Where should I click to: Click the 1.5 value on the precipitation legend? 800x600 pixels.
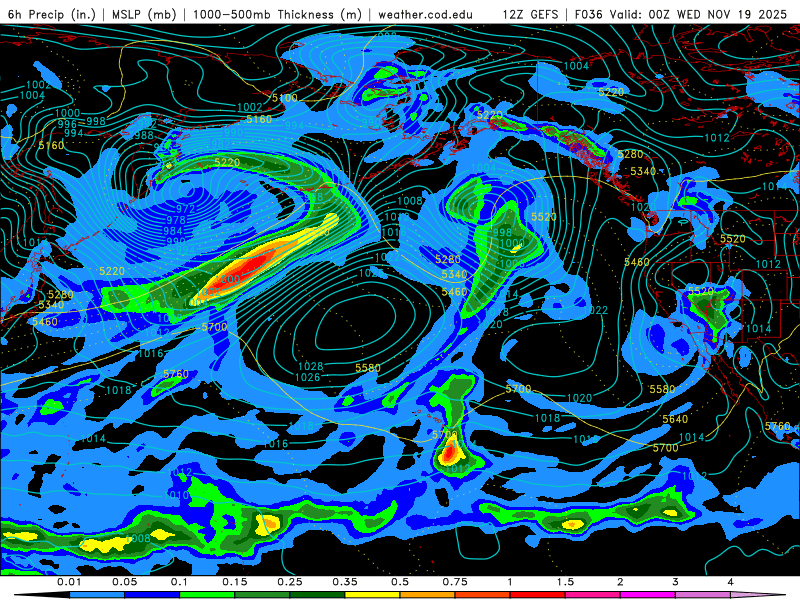tap(565, 582)
